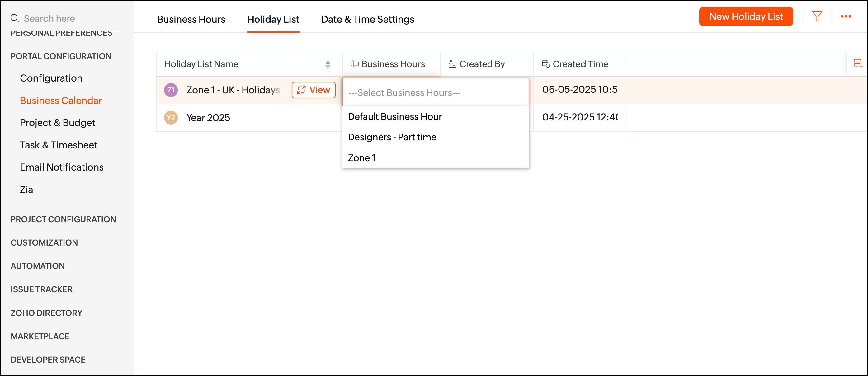The height and width of the screenshot is (376, 868).
Task: Open Task & Timesheet settings
Action: [59, 145]
